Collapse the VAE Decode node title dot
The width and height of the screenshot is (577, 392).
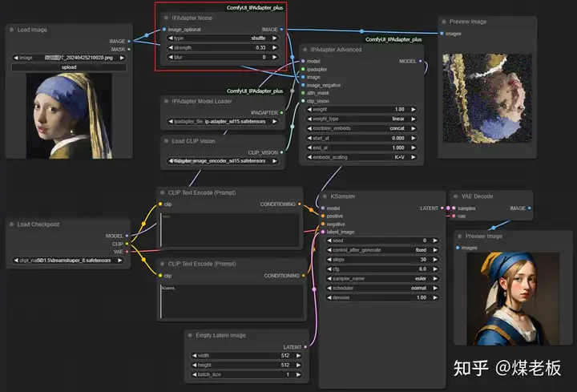[x=455, y=196]
